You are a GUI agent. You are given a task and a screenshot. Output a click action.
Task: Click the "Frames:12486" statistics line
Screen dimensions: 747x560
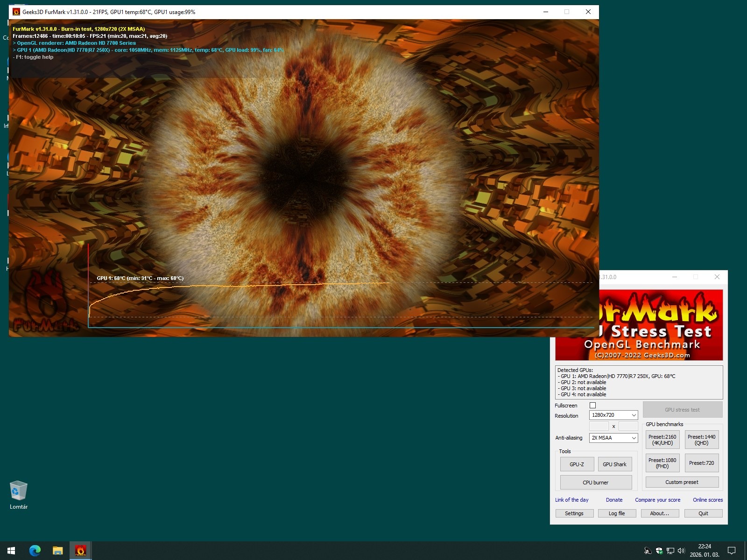click(90, 36)
